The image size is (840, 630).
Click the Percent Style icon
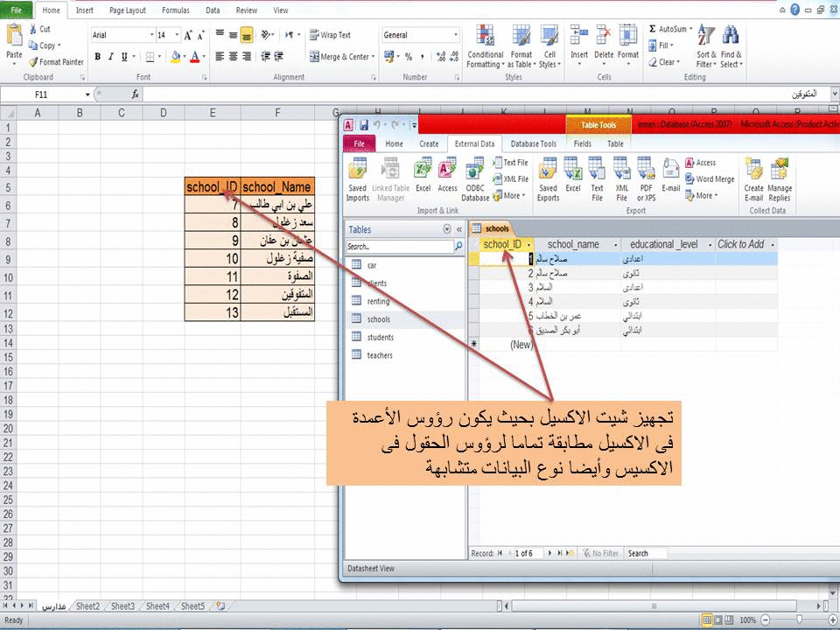(409, 56)
